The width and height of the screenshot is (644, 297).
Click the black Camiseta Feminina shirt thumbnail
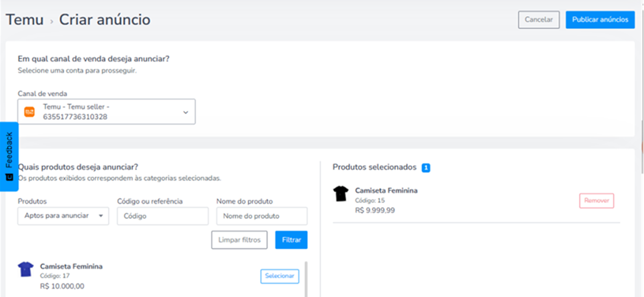341,193
